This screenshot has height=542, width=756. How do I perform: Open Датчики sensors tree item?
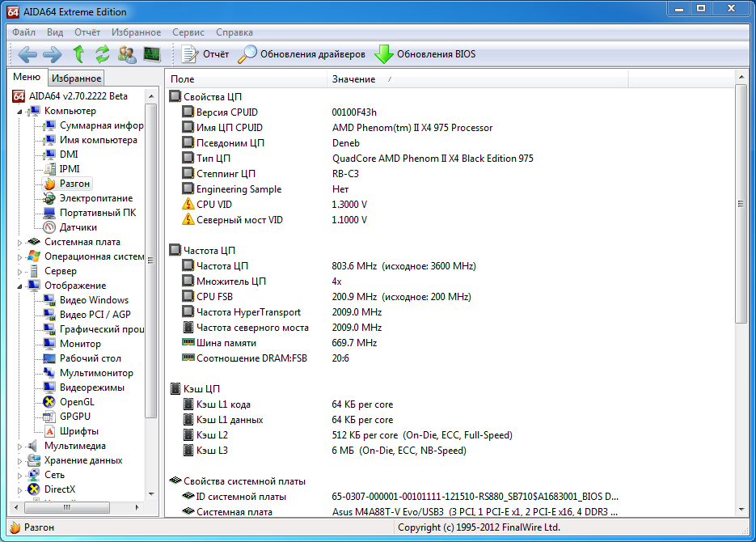pyautogui.click(x=78, y=227)
